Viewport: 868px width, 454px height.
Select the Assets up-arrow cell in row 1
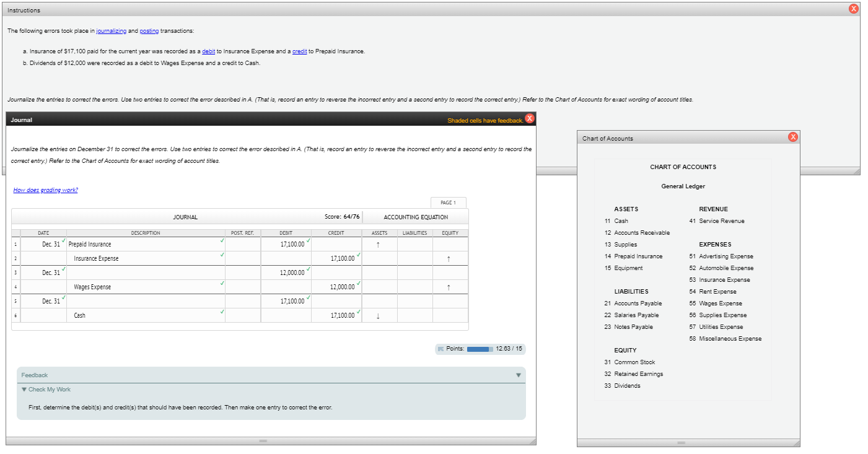tap(379, 244)
